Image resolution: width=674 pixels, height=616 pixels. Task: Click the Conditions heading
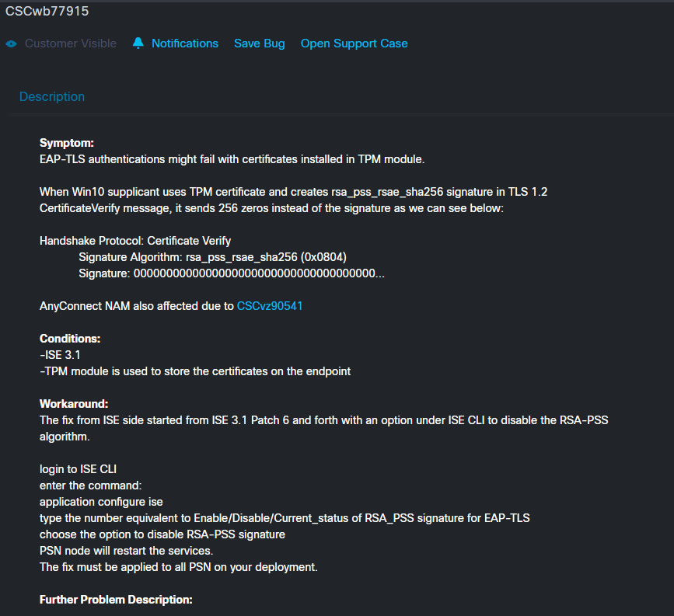[70, 339]
